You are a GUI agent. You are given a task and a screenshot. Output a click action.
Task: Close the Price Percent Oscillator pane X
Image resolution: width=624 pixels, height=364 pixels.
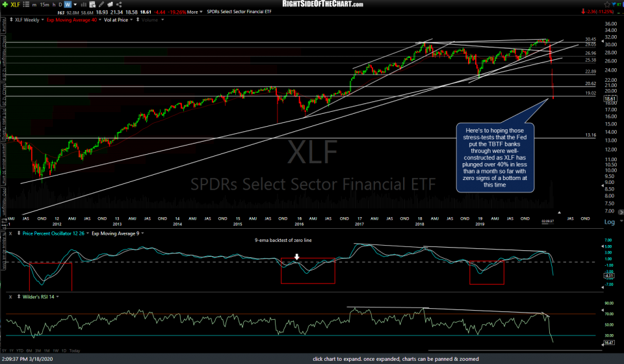click(x=10, y=233)
